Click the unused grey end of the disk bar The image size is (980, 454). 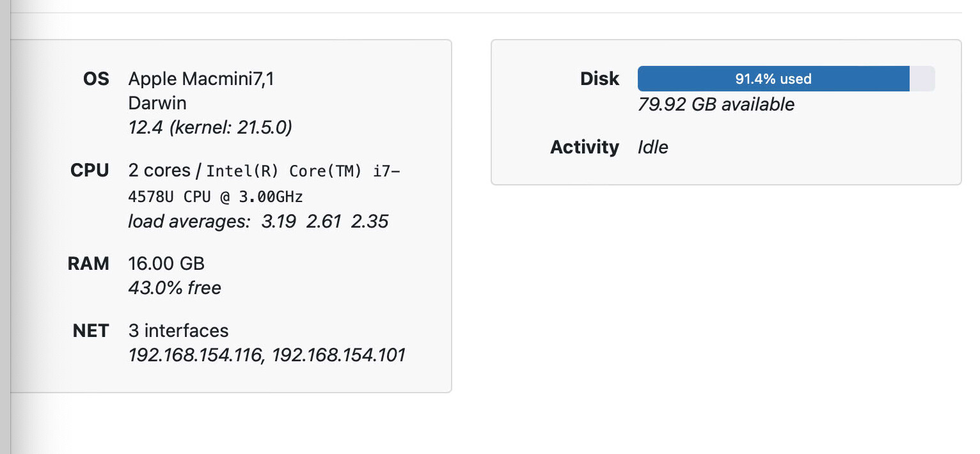922,79
